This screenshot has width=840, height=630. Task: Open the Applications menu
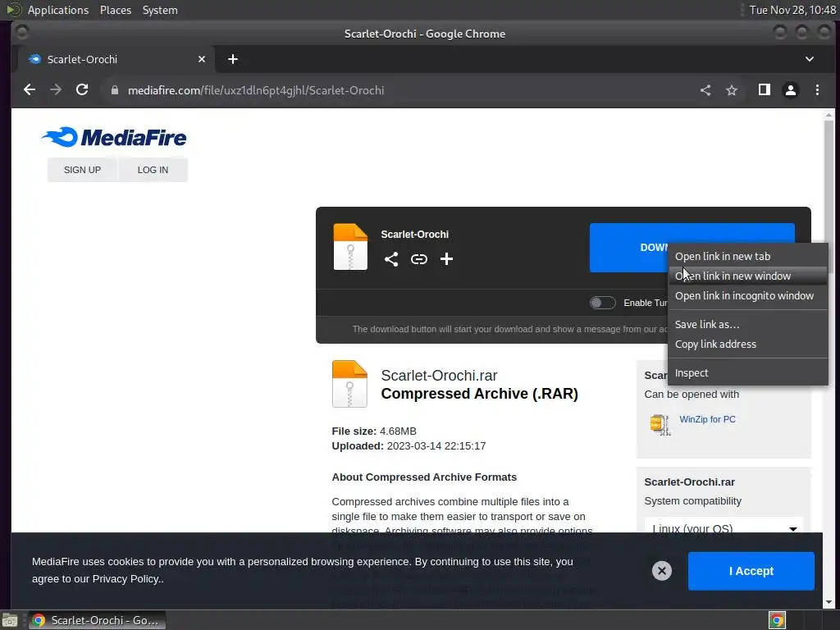[58, 10]
